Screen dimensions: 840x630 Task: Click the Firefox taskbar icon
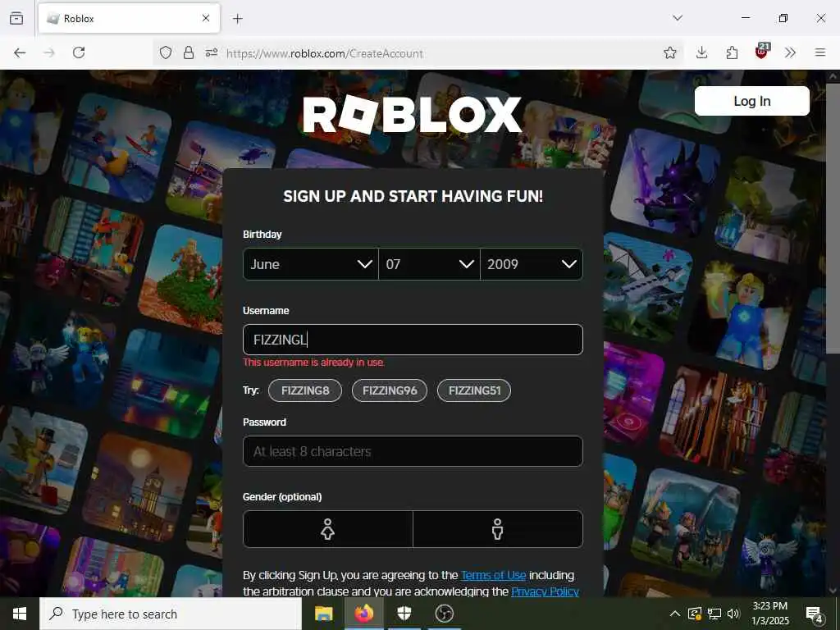point(363,614)
